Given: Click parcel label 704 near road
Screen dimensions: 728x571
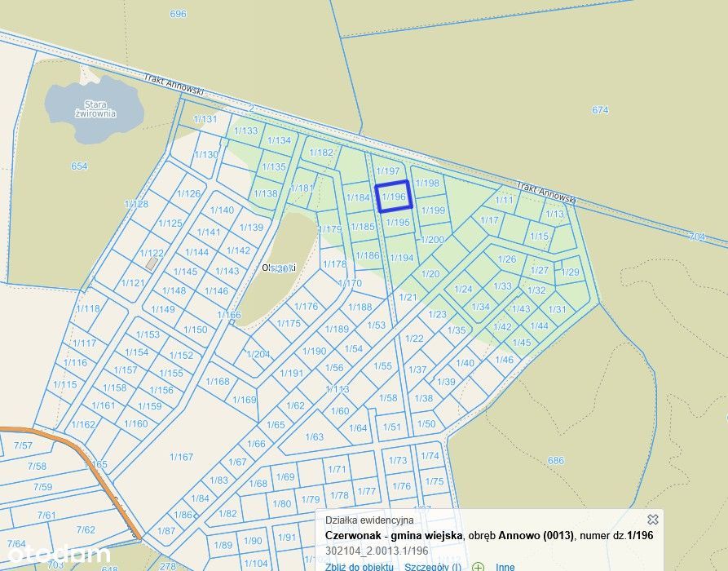Looking at the screenshot, I should click(697, 237).
